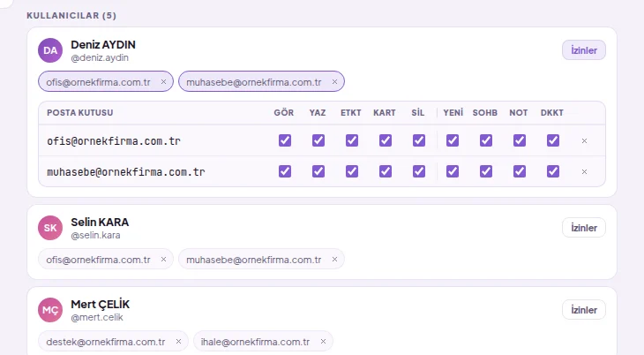Viewport: 644px width, 355px height.
Task: Uncheck SİL permission for muhasebe@ornekfirma.com.tr
Action: tap(419, 171)
